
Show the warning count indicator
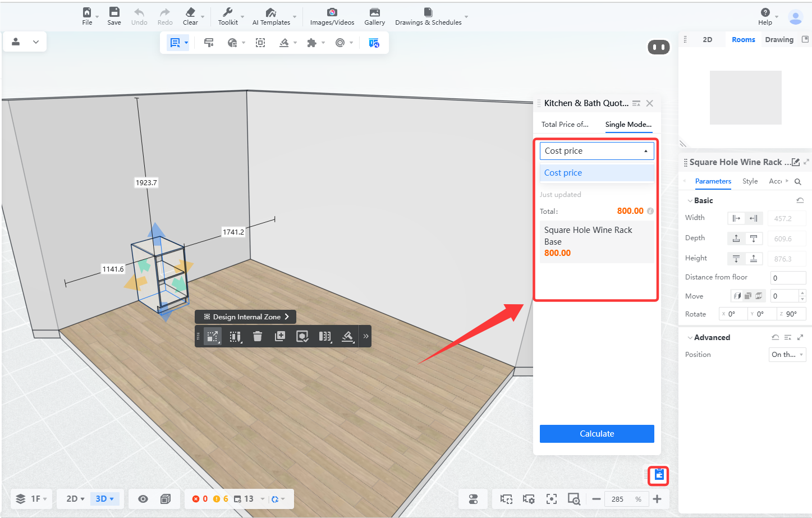pos(221,499)
